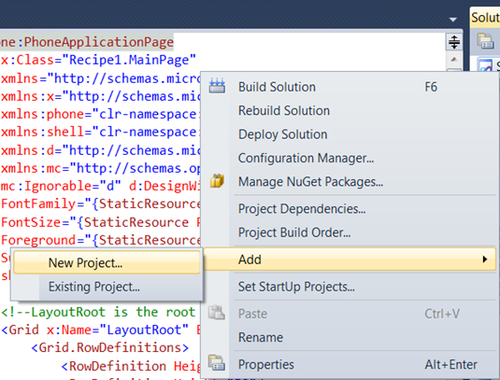Click the document tab list dropdown arrow
This screenshot has height=380, width=500.
453,20
